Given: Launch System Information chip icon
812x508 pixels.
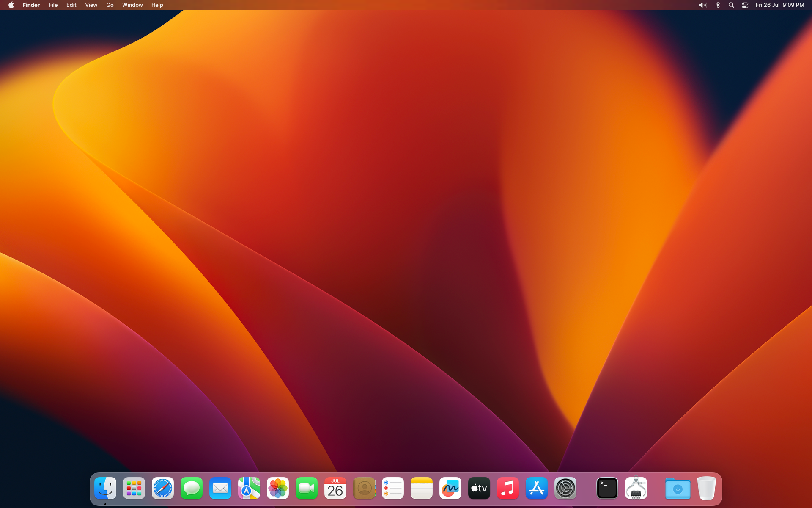Looking at the screenshot, I should tap(636, 489).
